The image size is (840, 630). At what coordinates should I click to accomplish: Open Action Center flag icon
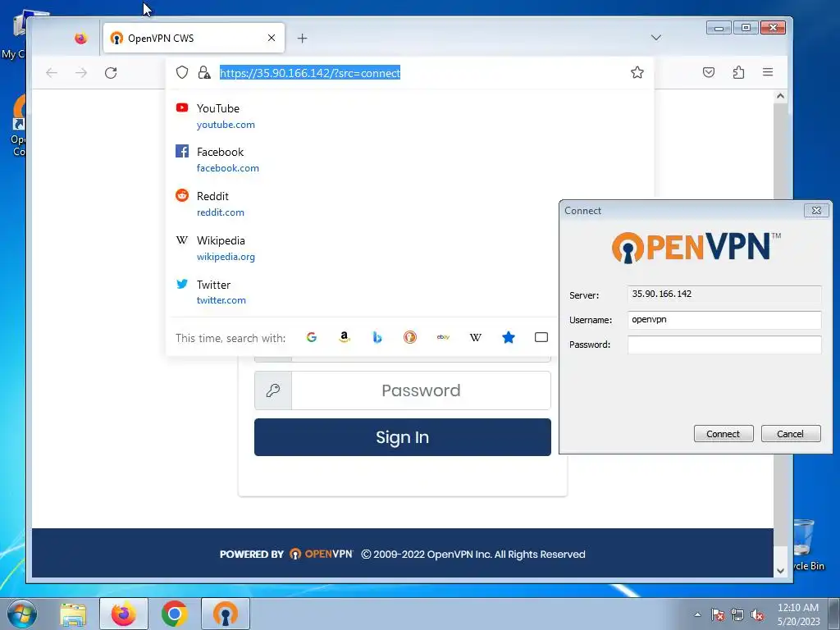point(717,614)
